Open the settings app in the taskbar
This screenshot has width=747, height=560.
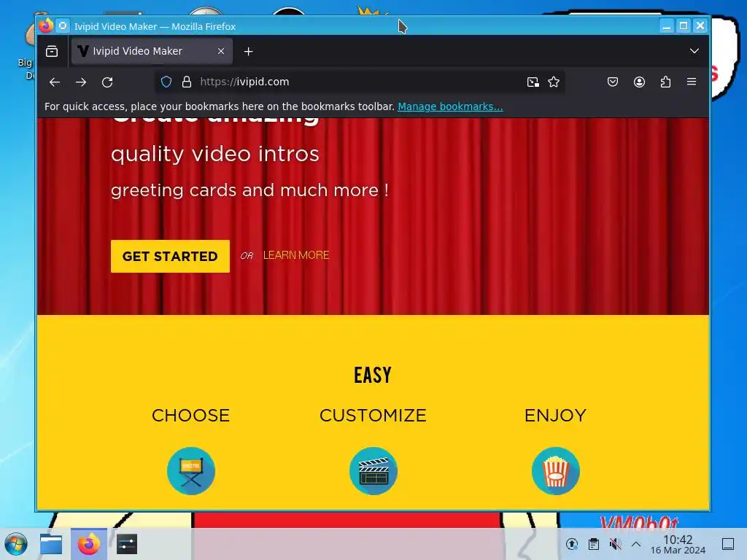coord(127,544)
